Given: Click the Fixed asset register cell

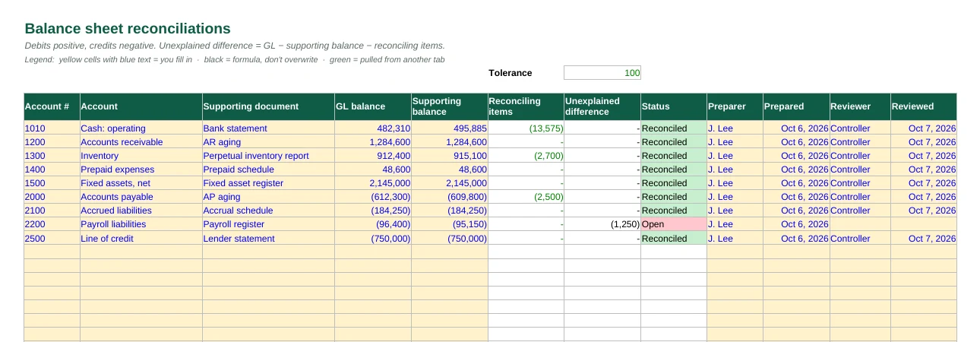Looking at the screenshot, I should tap(268, 183).
